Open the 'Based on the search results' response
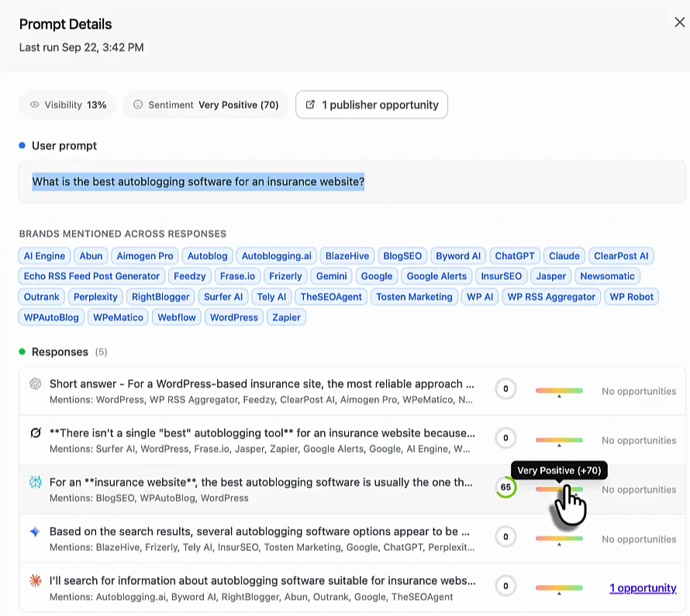 [x=352, y=539]
